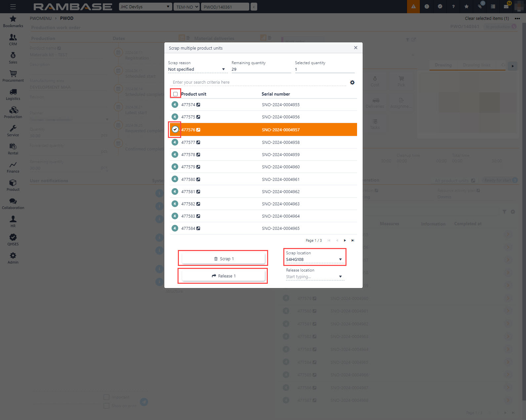
Task: Go to next page in popup list
Action: [x=345, y=240]
